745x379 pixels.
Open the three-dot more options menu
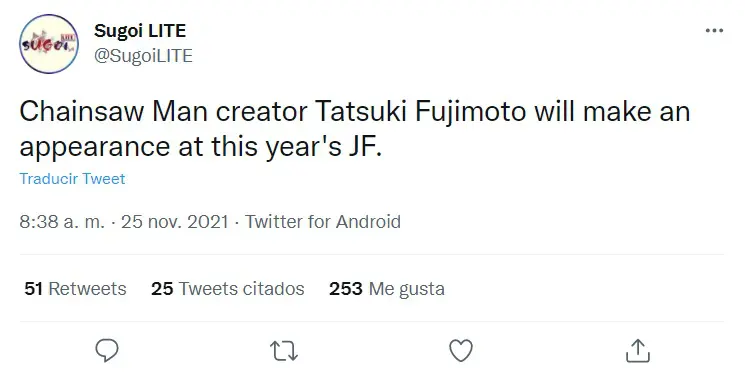[x=714, y=31]
